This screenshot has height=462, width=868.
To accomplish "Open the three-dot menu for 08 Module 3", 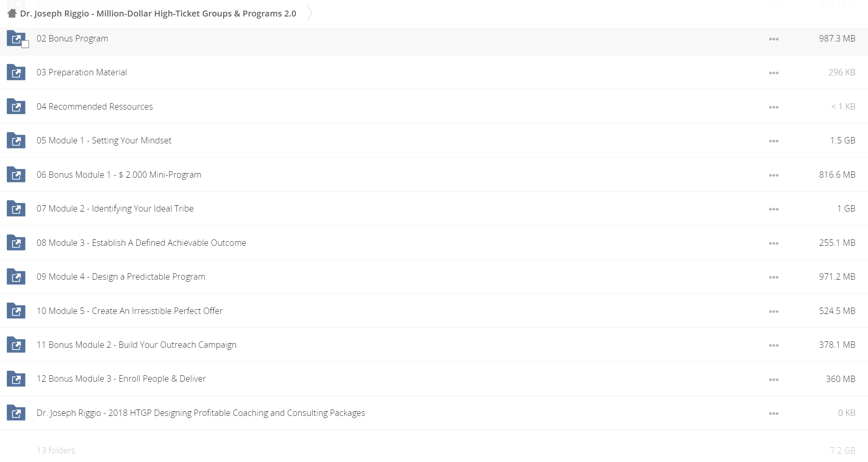I will point(774,243).
